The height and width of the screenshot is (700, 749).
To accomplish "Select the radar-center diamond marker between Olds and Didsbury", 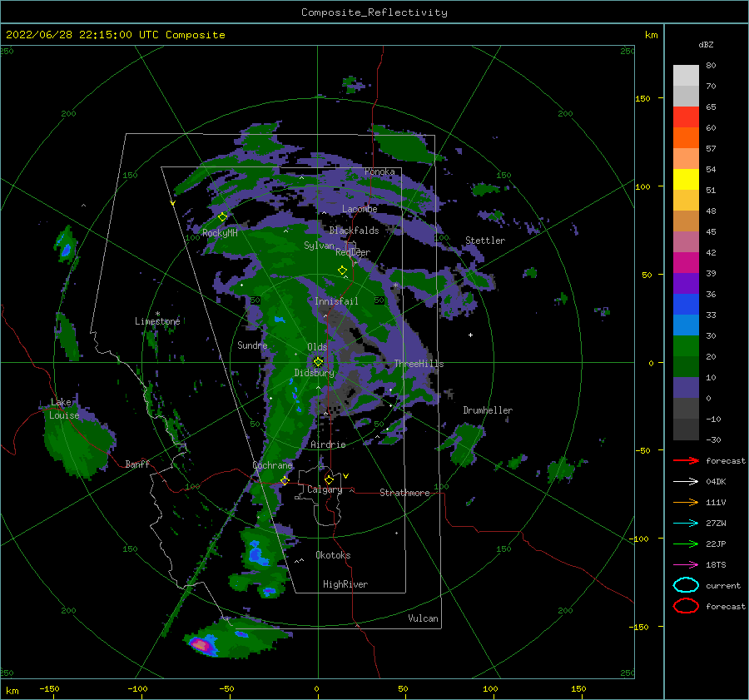I will (318, 362).
